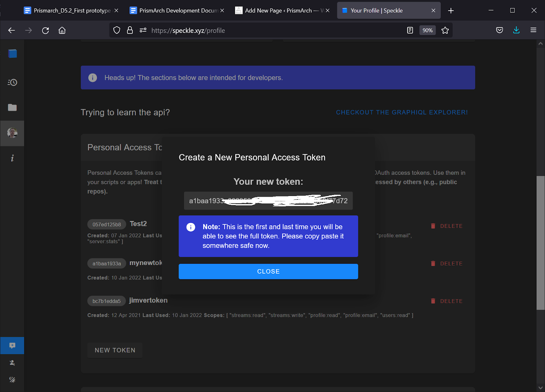Open the Pocket save icon

pyautogui.click(x=500, y=30)
